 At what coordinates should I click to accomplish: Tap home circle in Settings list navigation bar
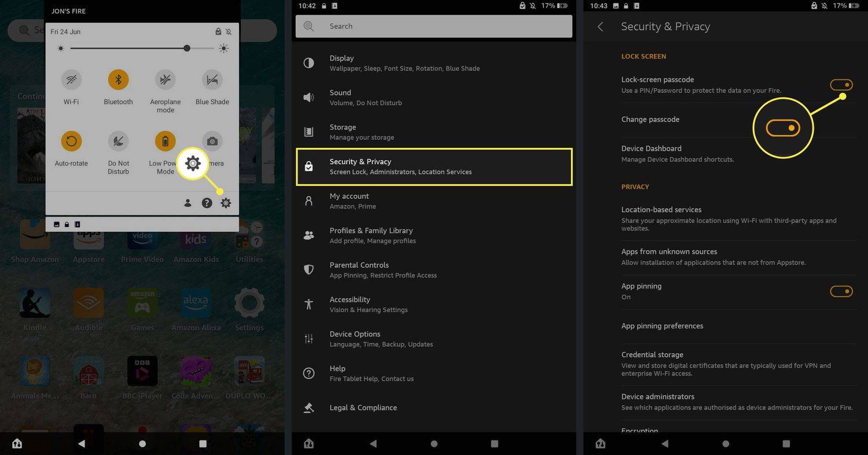(434, 443)
